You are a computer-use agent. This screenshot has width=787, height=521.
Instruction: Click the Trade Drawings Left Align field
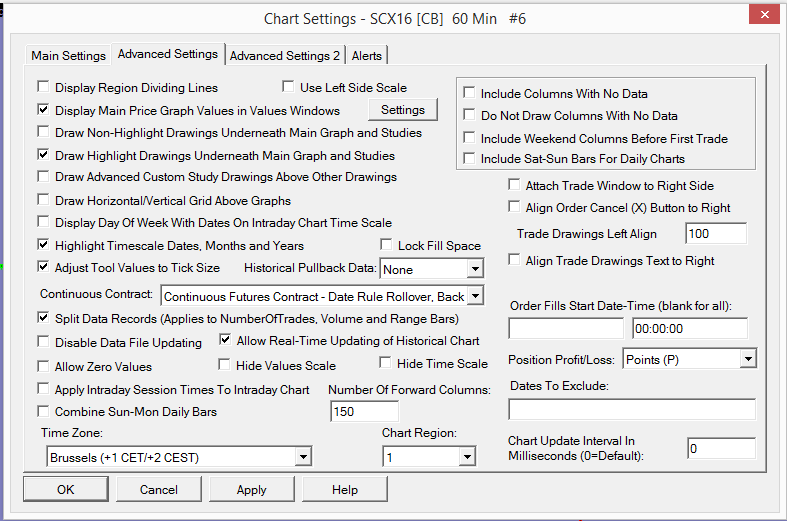coord(716,233)
